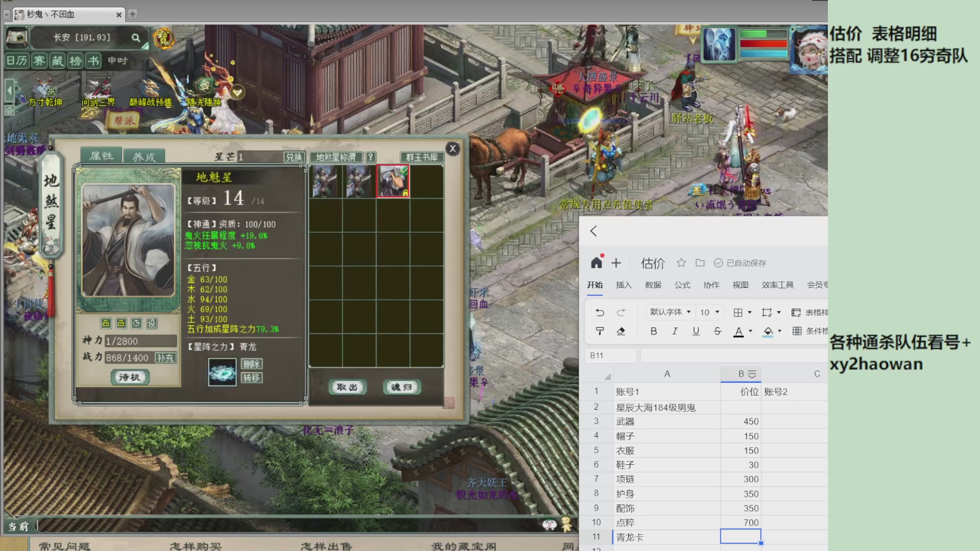The image size is (980, 551).
Task: Expand the font color dropdown arrow
Action: (x=750, y=331)
